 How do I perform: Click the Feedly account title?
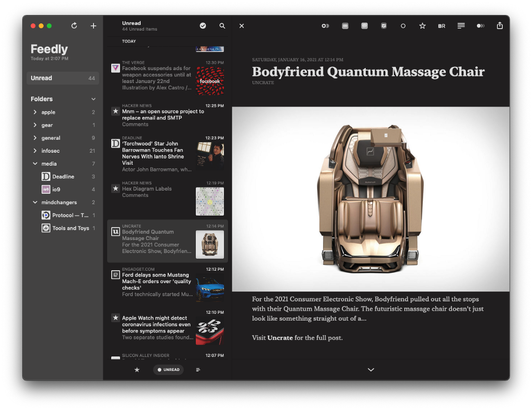click(49, 49)
